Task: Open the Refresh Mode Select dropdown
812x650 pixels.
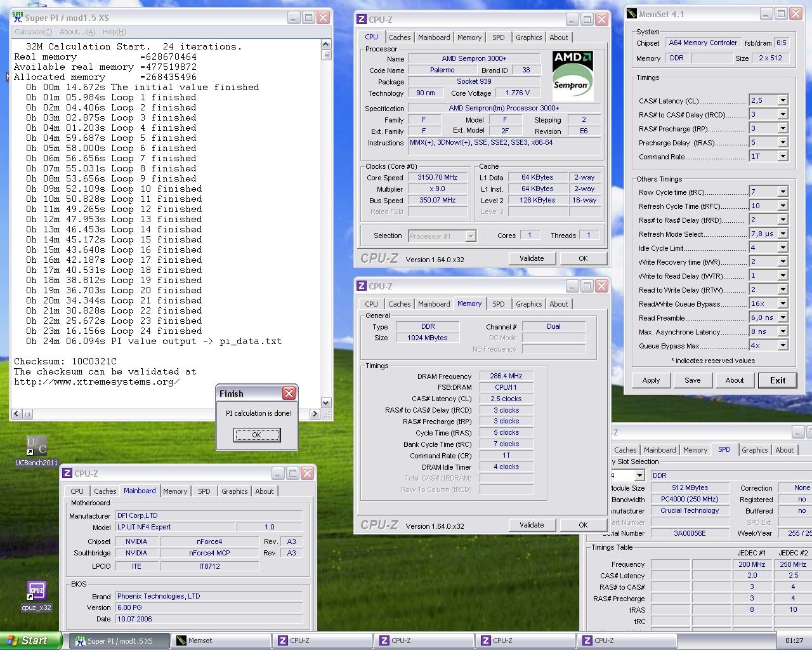Action: [x=783, y=234]
